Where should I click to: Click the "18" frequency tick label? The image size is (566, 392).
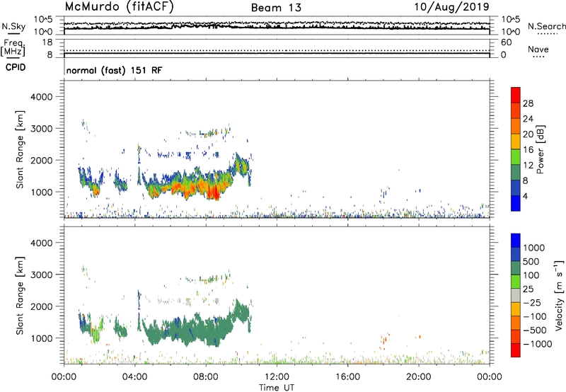pos(47,42)
